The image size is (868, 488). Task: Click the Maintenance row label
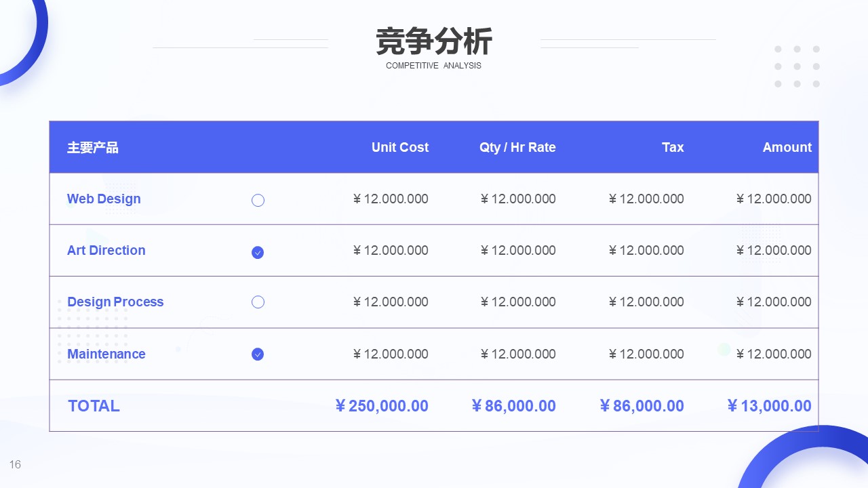106,354
